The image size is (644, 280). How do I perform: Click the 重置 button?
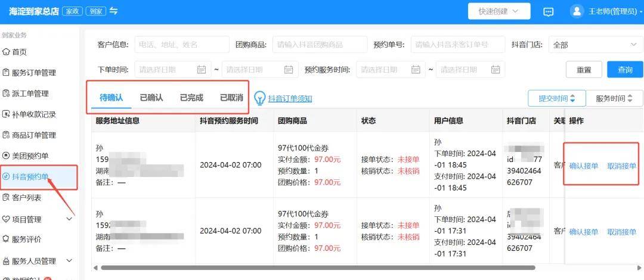click(584, 70)
